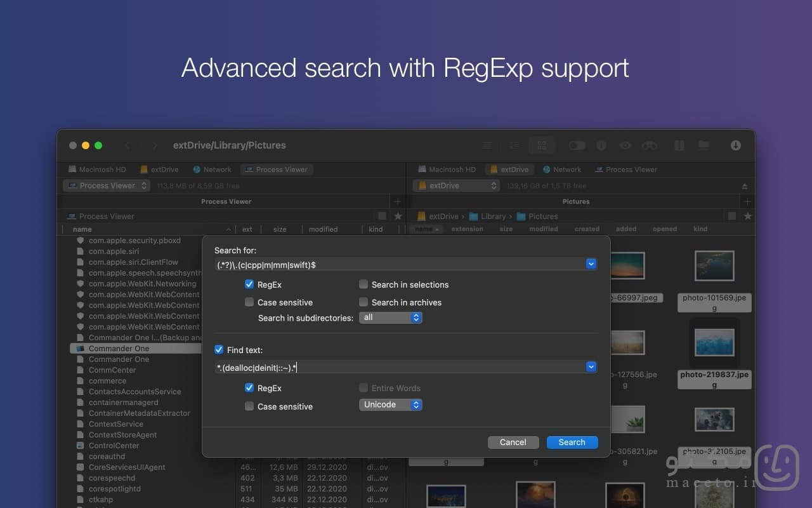Open the file info icon in toolbar
812x508 pixels.
tap(601, 145)
